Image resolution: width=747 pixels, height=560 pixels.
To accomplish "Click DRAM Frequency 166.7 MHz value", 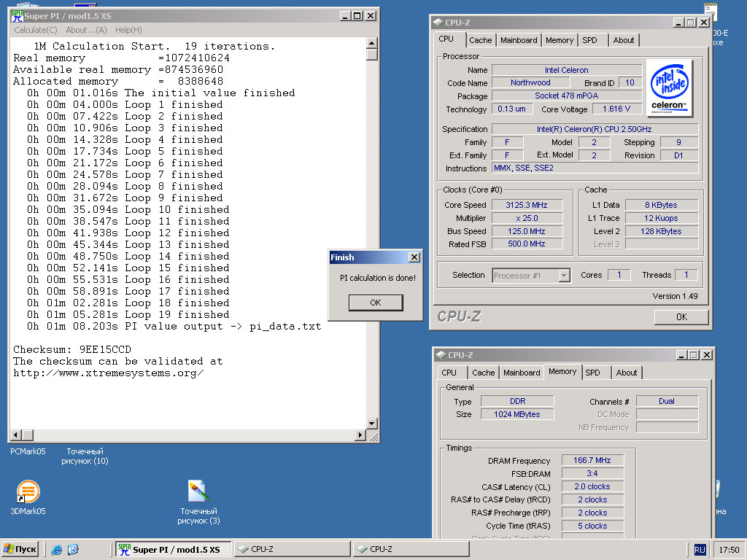I will pos(592,461).
